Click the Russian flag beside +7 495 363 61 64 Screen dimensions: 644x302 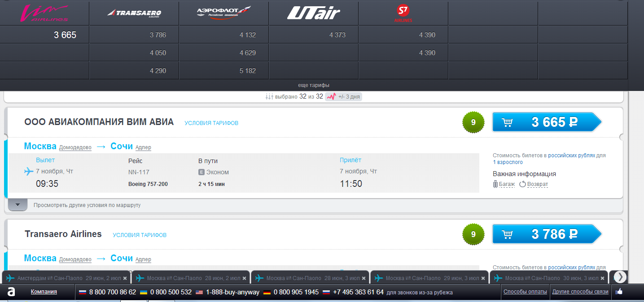327,292
